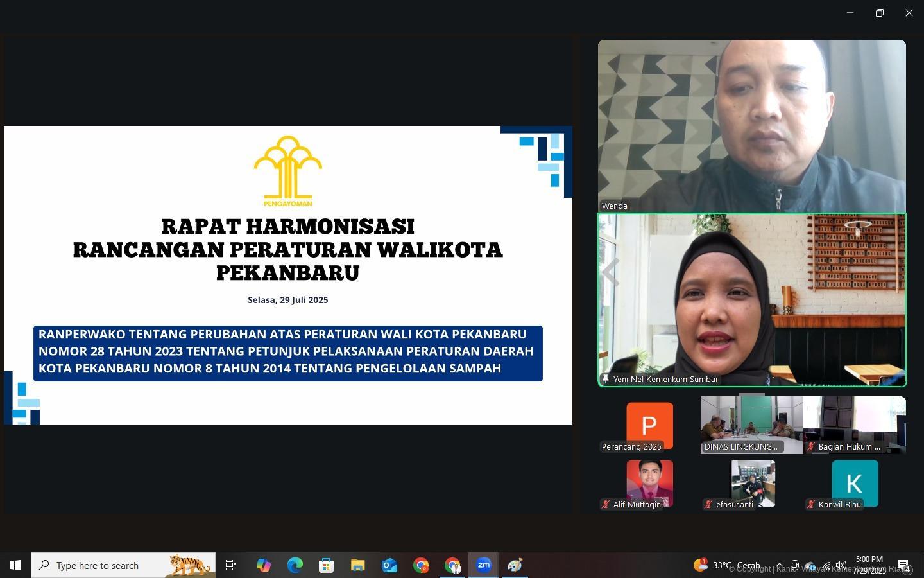924x578 pixels.
Task: Open the 33°C Cerah weather widget
Action: (727, 565)
